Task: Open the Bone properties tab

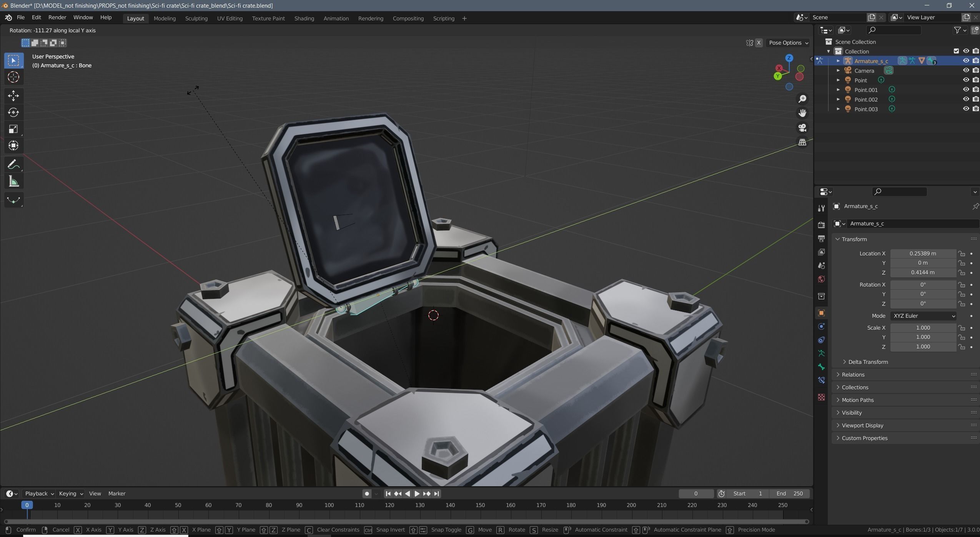Action: click(821, 367)
